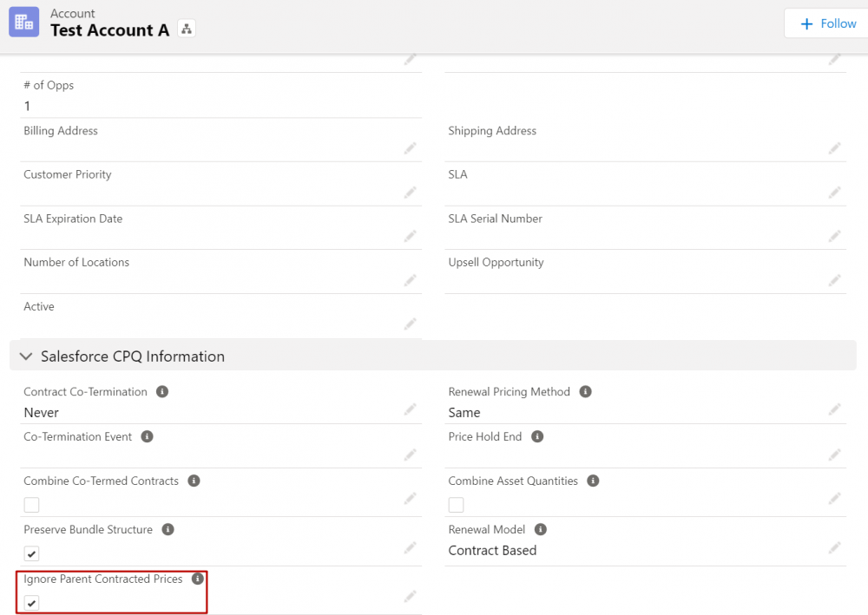
Task: Edit the SLA field pencil icon
Action: coord(834,193)
